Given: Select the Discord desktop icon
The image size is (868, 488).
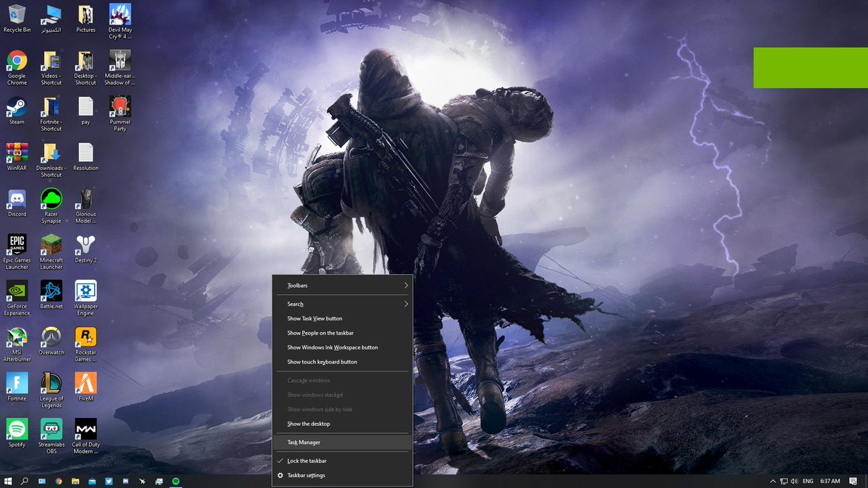Looking at the screenshot, I should [x=17, y=202].
